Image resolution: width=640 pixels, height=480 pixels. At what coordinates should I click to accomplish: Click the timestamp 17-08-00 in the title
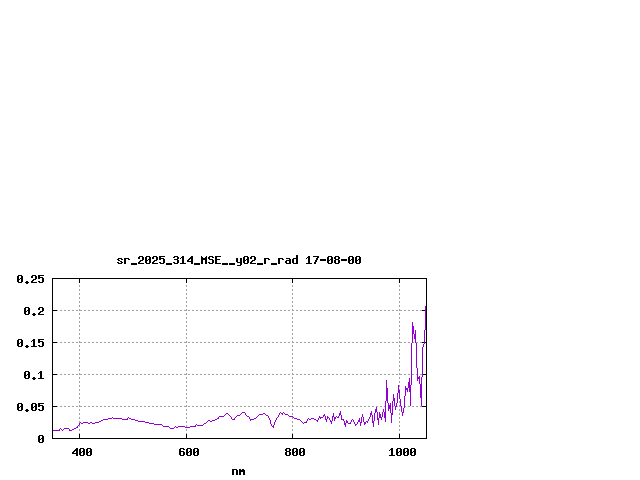[333, 260]
